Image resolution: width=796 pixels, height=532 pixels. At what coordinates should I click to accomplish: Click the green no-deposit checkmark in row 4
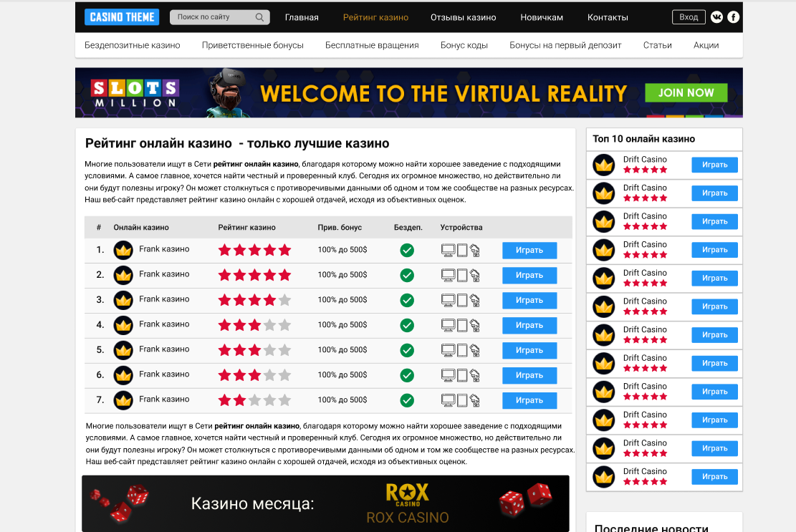tap(407, 325)
